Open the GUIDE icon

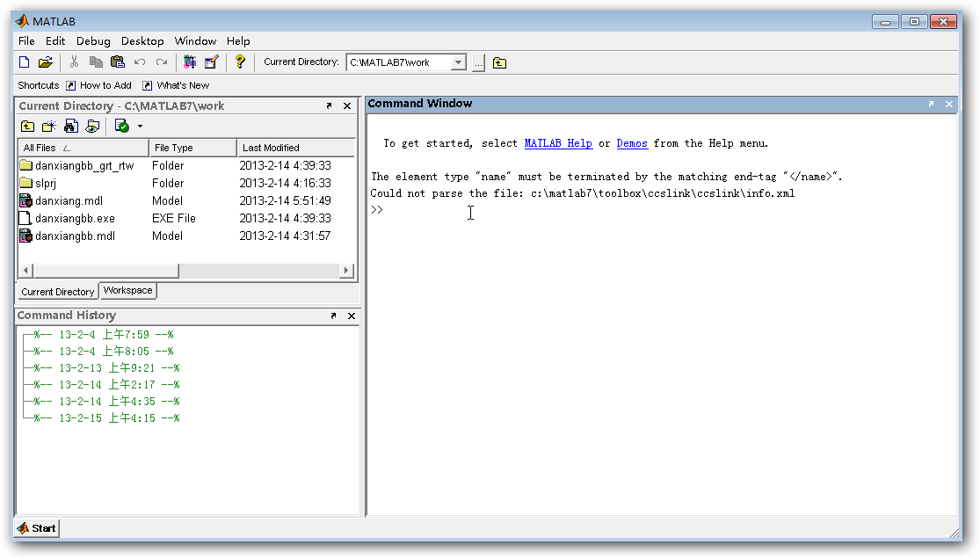211,62
